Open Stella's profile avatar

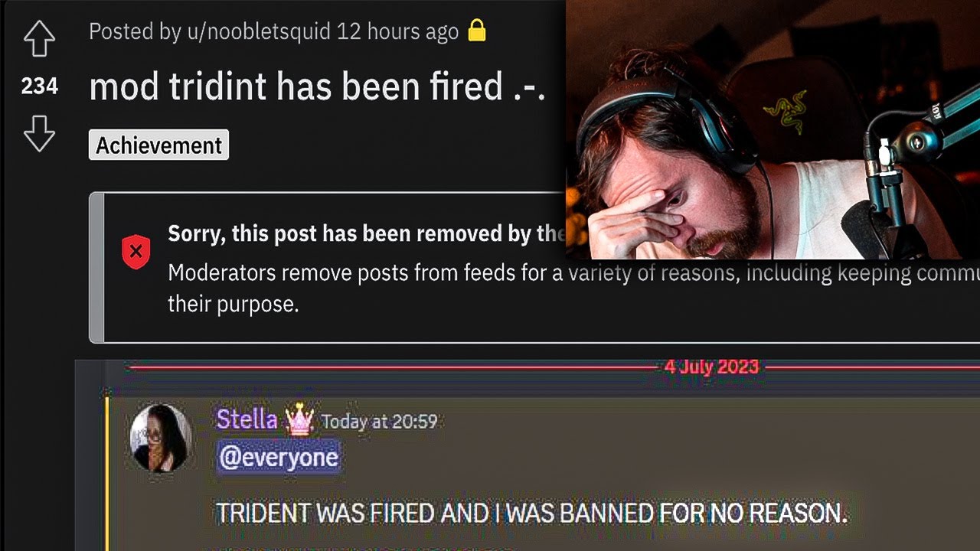pyautogui.click(x=161, y=438)
